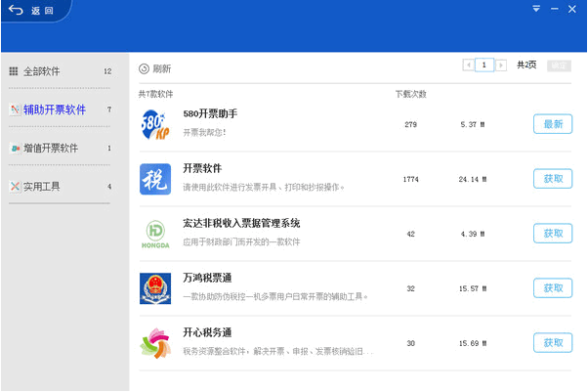Click 获取 for 万鸿税票通
This screenshot has height=392, width=588.
point(553,288)
